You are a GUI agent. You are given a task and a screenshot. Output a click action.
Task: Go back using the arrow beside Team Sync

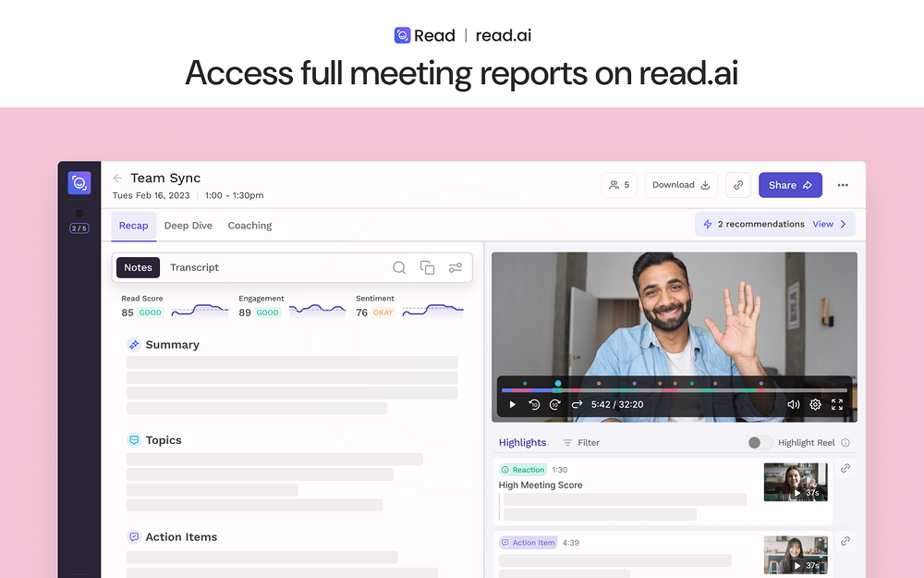118,178
